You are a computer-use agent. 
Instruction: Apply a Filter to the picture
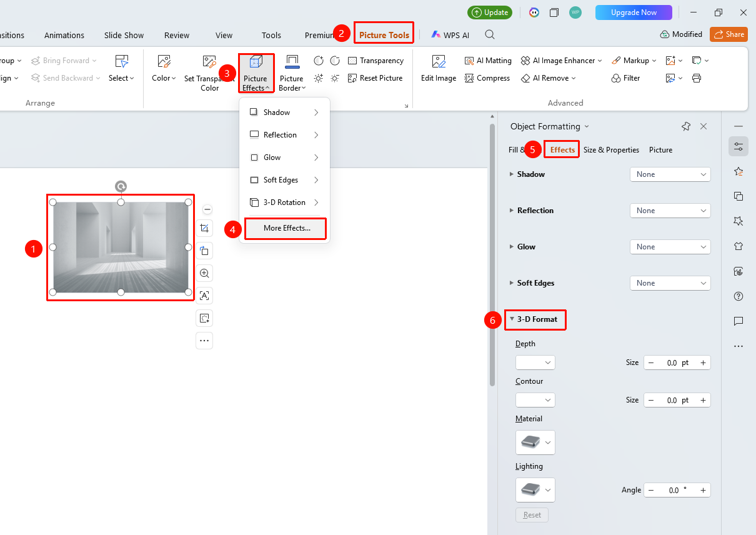pos(625,78)
